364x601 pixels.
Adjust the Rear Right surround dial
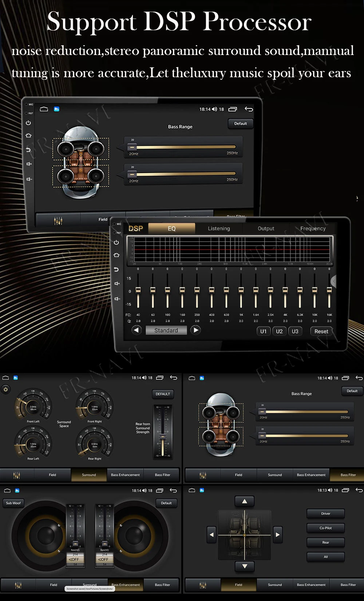(95, 444)
